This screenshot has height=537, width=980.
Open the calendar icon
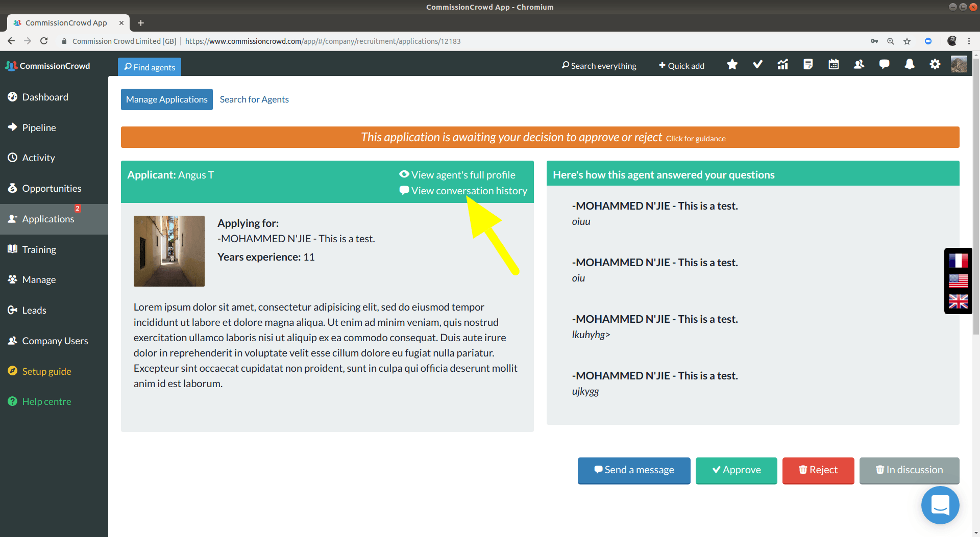[x=834, y=65]
